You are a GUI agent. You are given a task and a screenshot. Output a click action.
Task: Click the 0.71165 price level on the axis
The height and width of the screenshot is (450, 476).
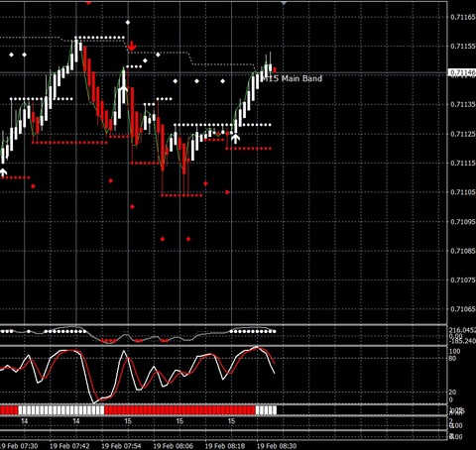click(x=463, y=17)
